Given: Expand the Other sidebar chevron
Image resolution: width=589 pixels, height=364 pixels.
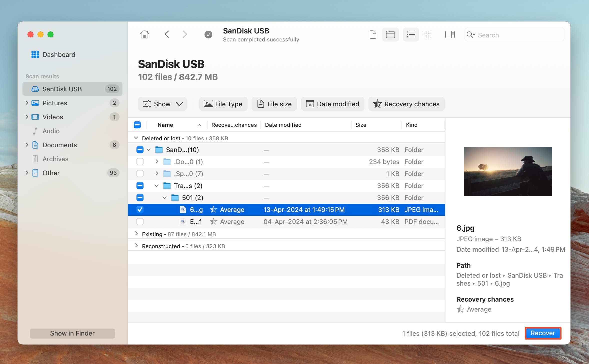Looking at the screenshot, I should [x=27, y=173].
